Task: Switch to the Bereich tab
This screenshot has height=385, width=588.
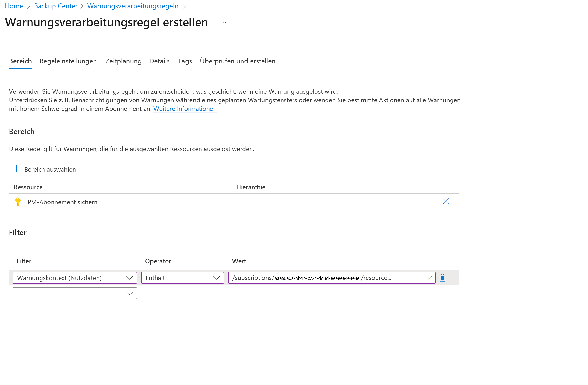Action: click(20, 61)
